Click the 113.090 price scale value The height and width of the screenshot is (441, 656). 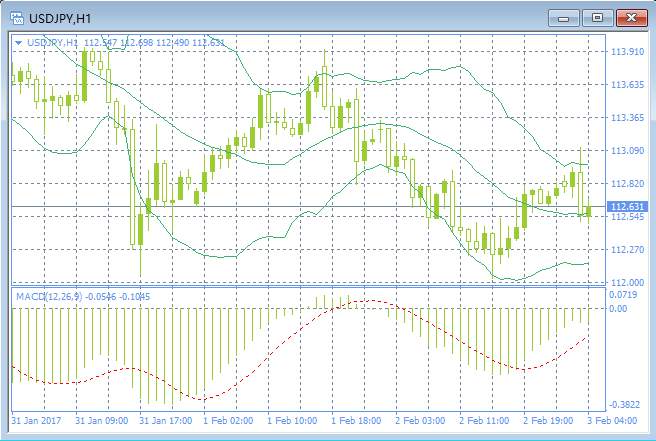tap(627, 150)
